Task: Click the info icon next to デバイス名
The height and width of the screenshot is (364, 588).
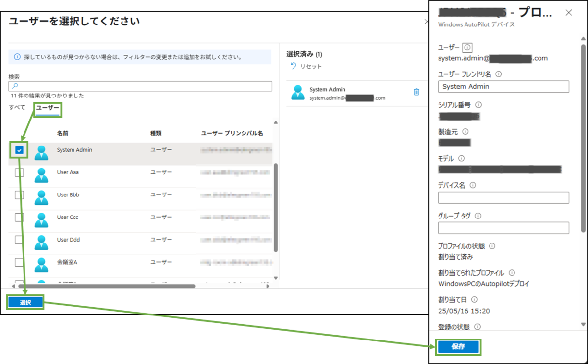Action: pos(473,185)
